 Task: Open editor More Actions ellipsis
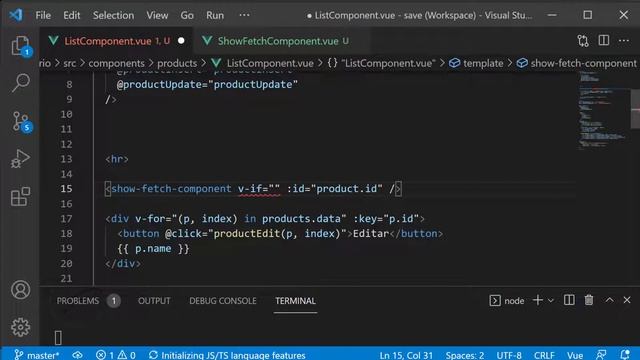click(624, 40)
